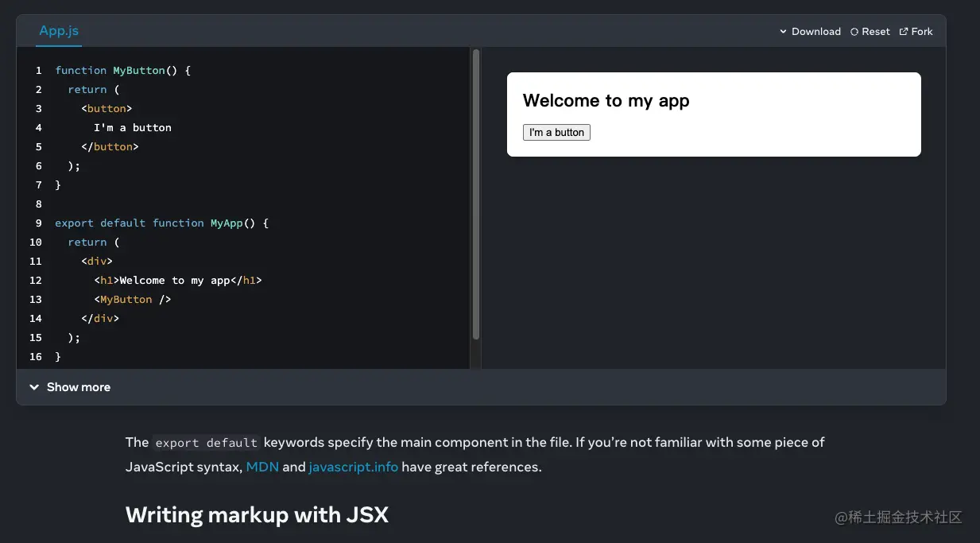
Task: Click code line "function MyButton() {"
Action: pos(123,70)
